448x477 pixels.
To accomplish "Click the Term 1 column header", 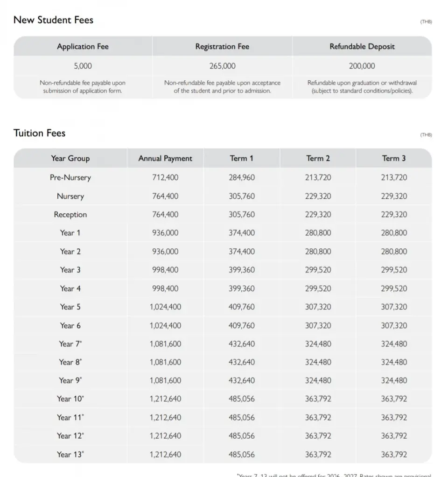I will pyautogui.click(x=242, y=158).
